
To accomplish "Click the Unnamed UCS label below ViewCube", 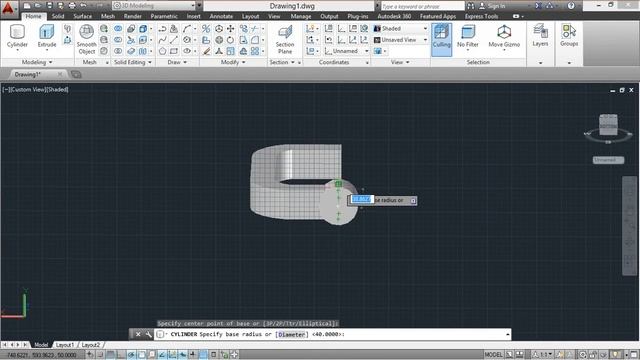I will pyautogui.click(x=608, y=160).
